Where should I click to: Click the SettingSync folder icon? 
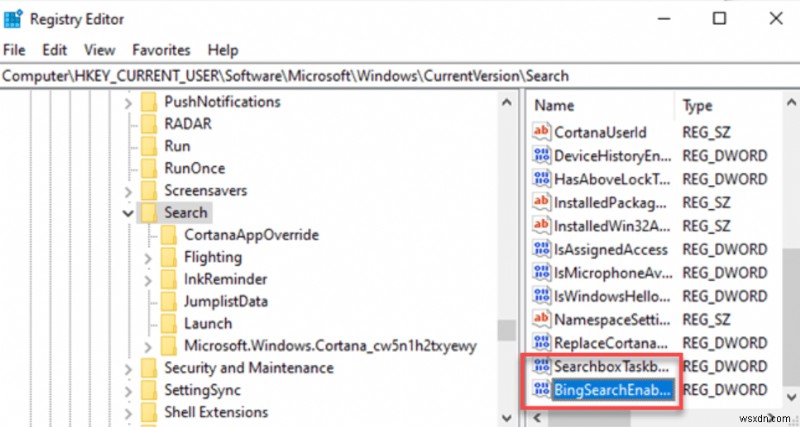(x=149, y=390)
